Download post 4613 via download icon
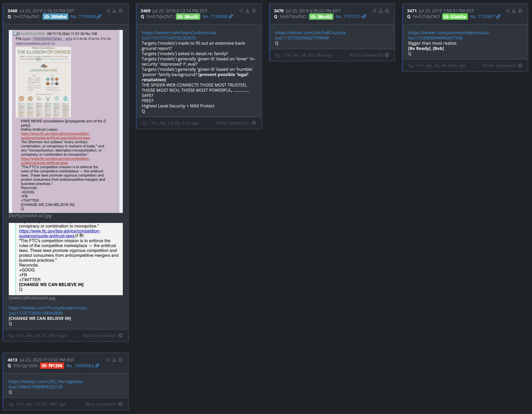532x414 pixels. tap(114, 360)
